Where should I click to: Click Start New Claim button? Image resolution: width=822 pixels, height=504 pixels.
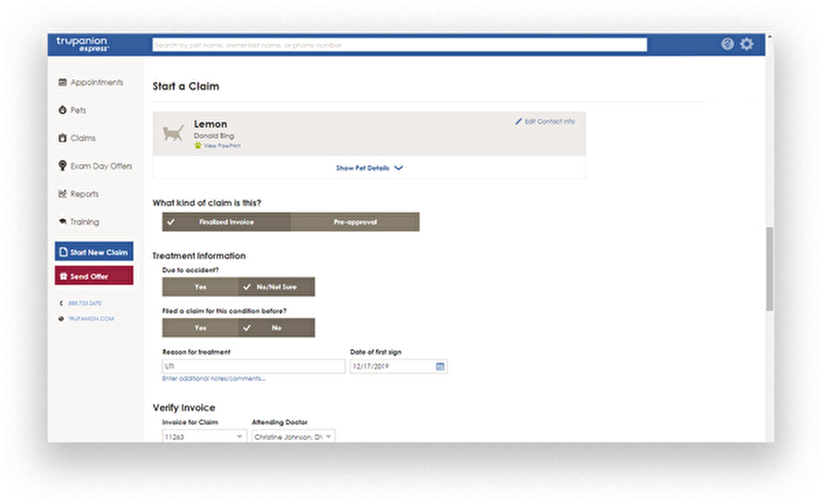94,252
